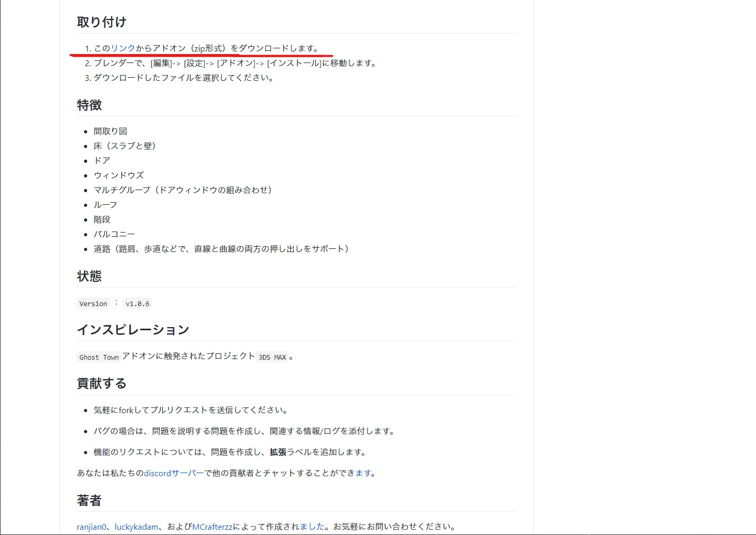Open the リンク download link in step 1
The image size is (756, 535).
tap(123, 48)
